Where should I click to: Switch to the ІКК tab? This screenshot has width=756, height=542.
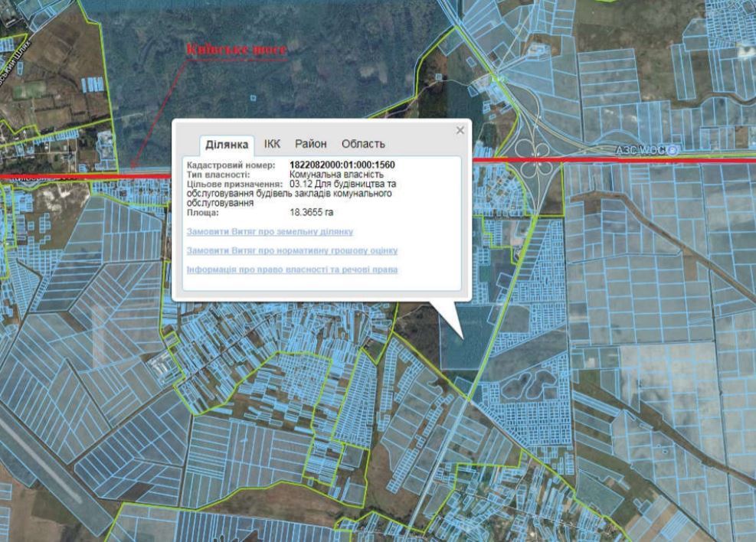click(272, 144)
